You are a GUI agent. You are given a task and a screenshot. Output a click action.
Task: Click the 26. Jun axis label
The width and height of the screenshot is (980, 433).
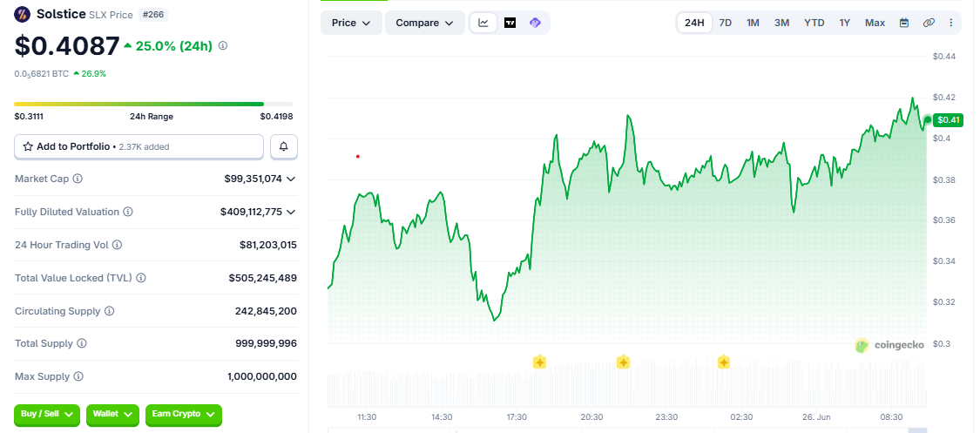pos(816,416)
